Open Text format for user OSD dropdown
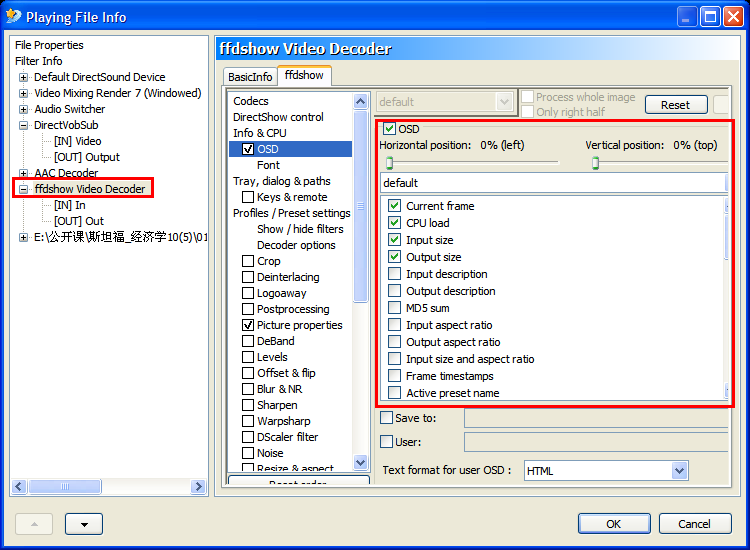The height and width of the screenshot is (550, 750). tap(679, 471)
